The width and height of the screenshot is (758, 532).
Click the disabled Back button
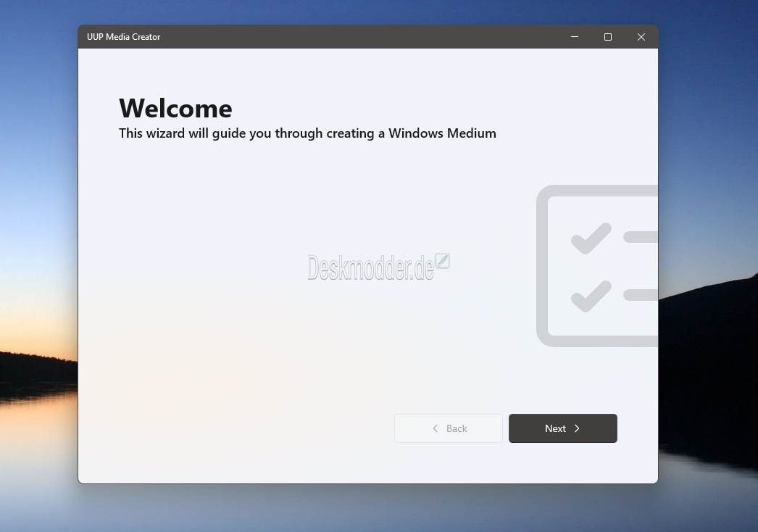[x=449, y=428]
